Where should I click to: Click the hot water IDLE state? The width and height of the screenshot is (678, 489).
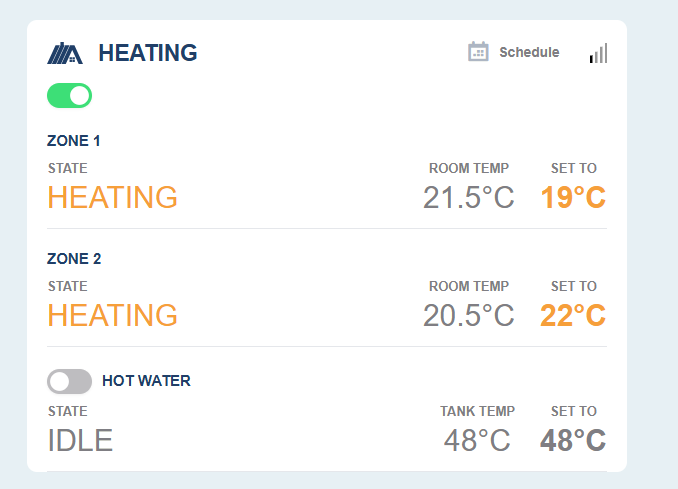(81, 440)
